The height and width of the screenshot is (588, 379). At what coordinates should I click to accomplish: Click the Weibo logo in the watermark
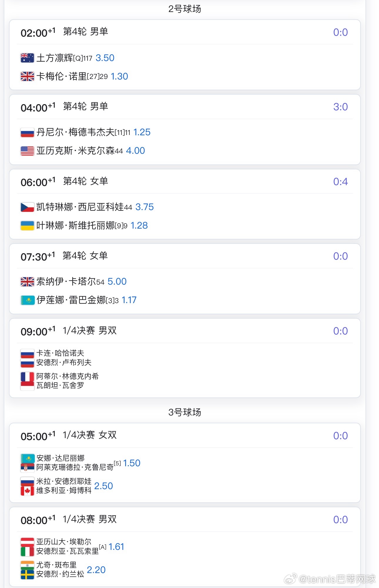click(x=291, y=579)
